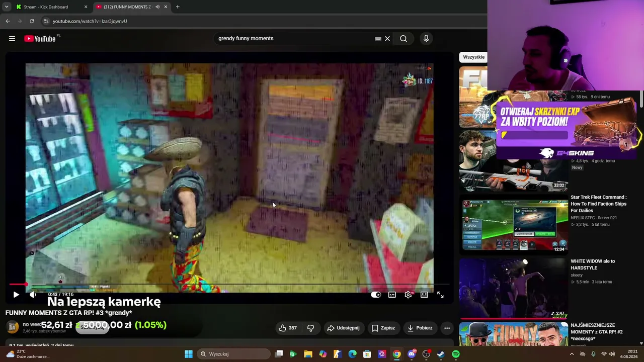Visit the skeety channel link
This screenshot has width=644, height=362.
[x=577, y=276]
